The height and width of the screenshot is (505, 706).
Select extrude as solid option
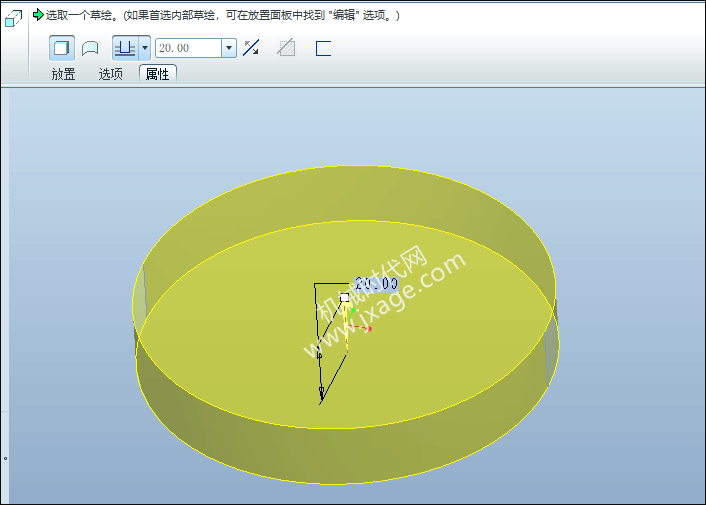tap(62, 48)
